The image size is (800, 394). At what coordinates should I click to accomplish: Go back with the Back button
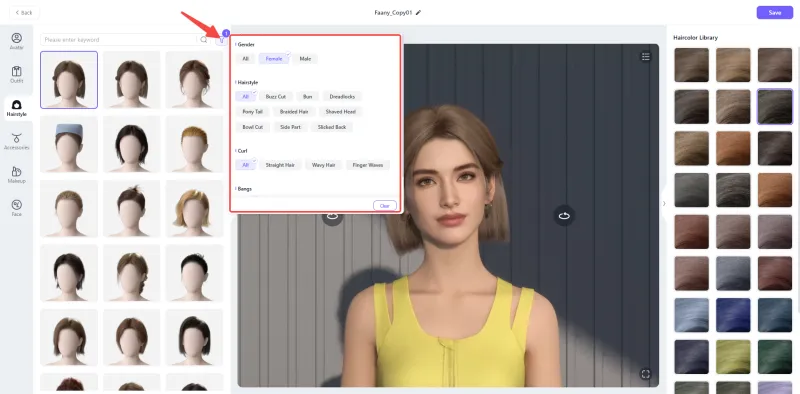(23, 13)
